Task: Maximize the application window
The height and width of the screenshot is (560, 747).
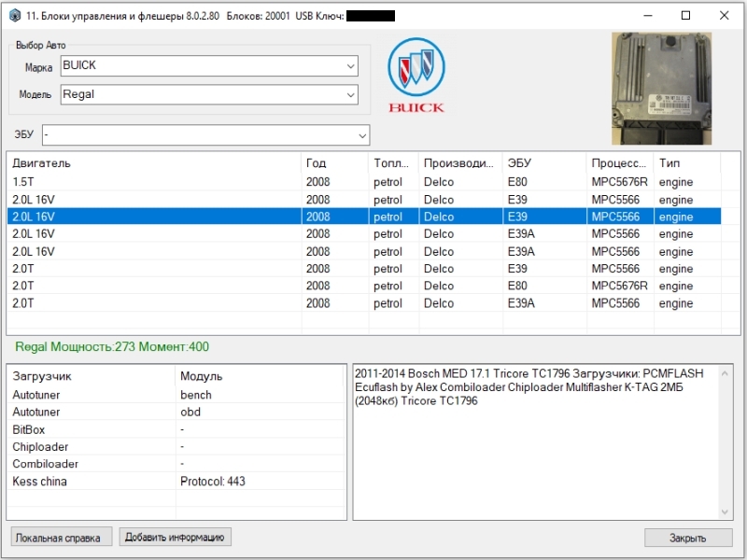Action: tap(685, 16)
